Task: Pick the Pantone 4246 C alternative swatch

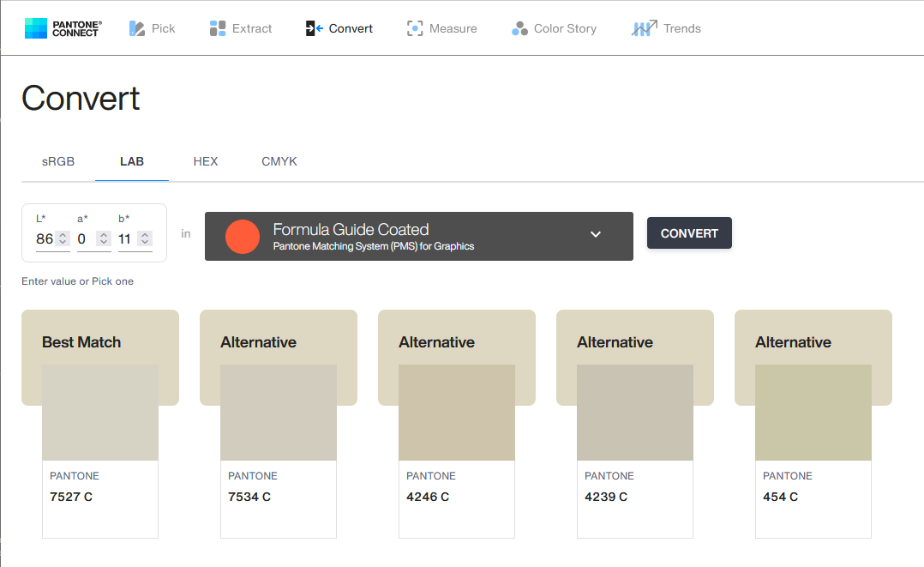Action: pos(457,413)
